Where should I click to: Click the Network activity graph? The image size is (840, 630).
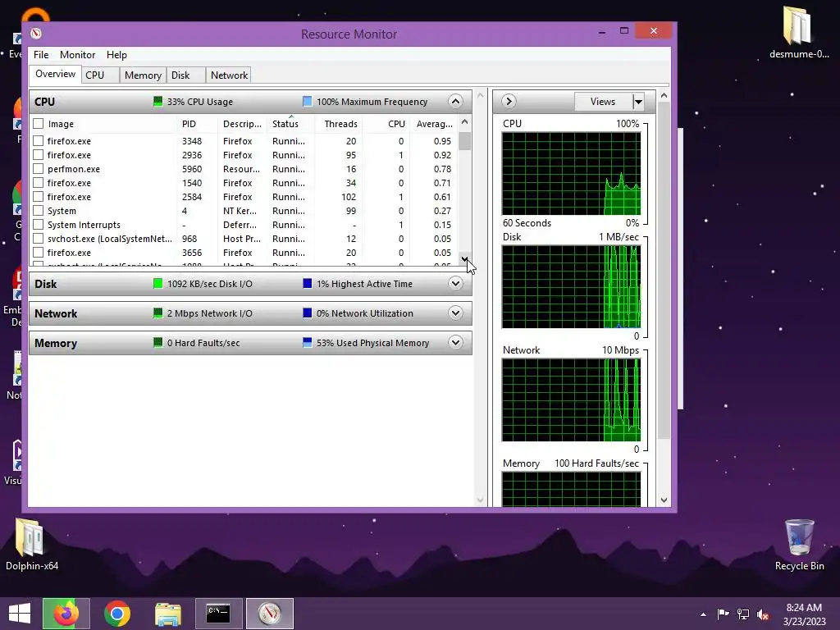click(571, 400)
